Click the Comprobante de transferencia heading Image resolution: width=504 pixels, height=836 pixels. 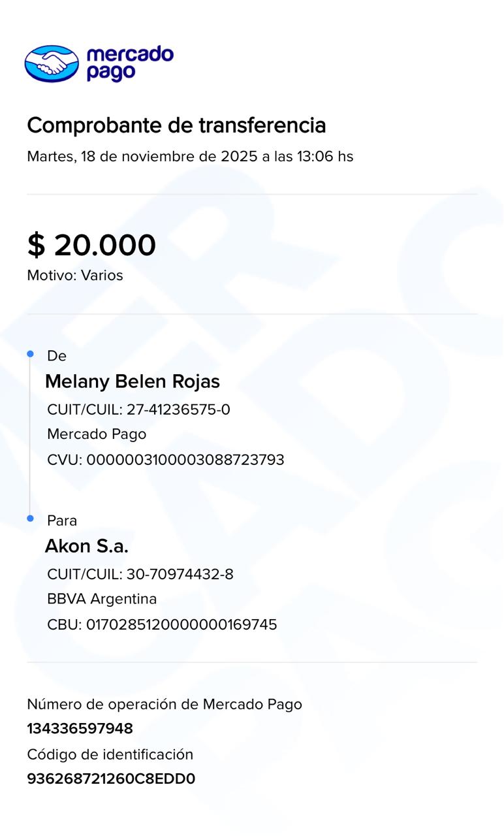coord(176,125)
